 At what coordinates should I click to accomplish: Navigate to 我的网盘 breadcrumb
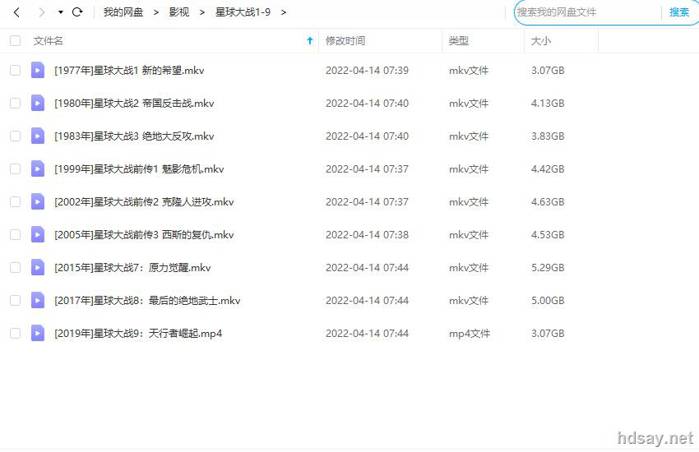click(123, 12)
